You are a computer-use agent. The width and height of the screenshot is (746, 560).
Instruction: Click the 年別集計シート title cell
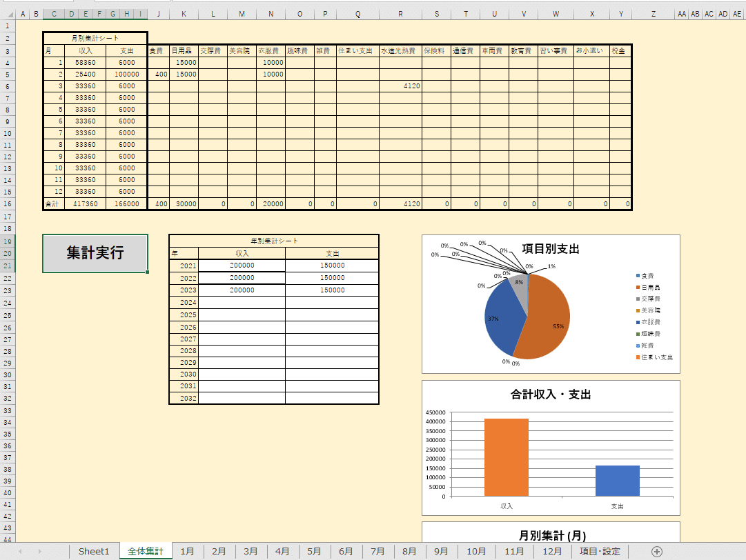coord(274,241)
